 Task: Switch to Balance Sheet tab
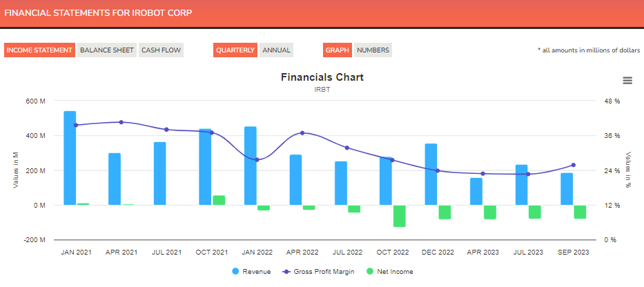(107, 50)
